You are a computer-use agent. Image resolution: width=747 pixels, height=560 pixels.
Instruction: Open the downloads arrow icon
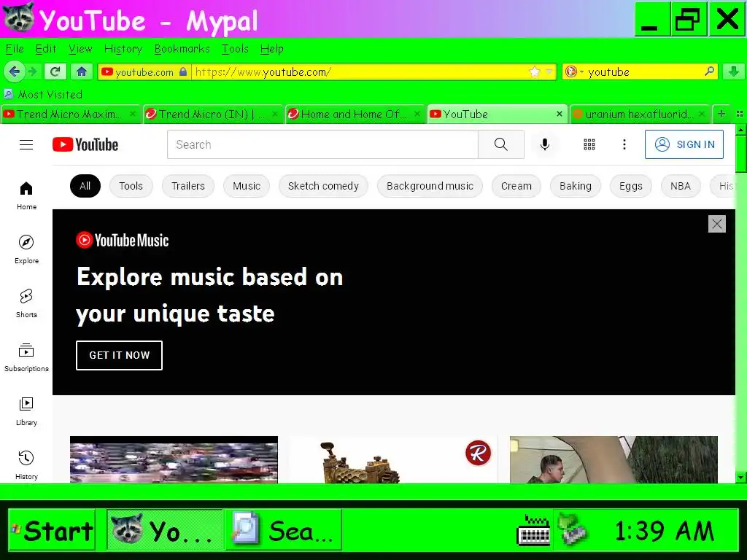[x=734, y=72]
